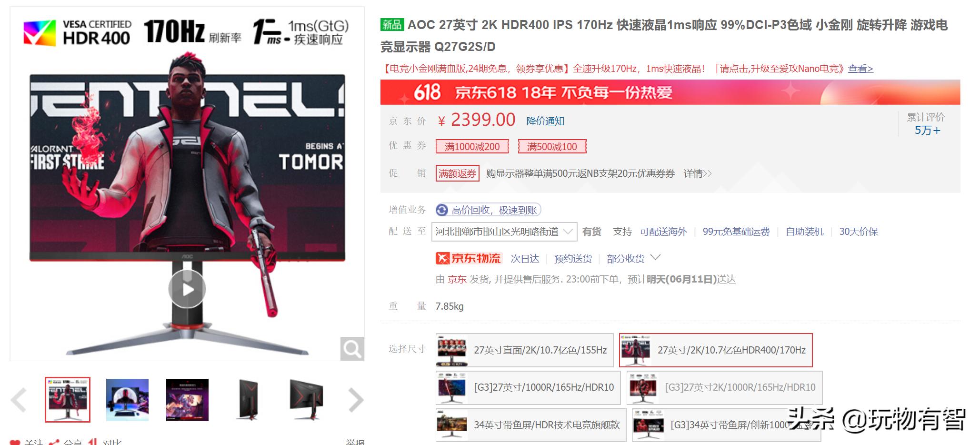The image size is (980, 445).
Task: Claim the 满500减100 coupon
Action: pyautogui.click(x=552, y=146)
